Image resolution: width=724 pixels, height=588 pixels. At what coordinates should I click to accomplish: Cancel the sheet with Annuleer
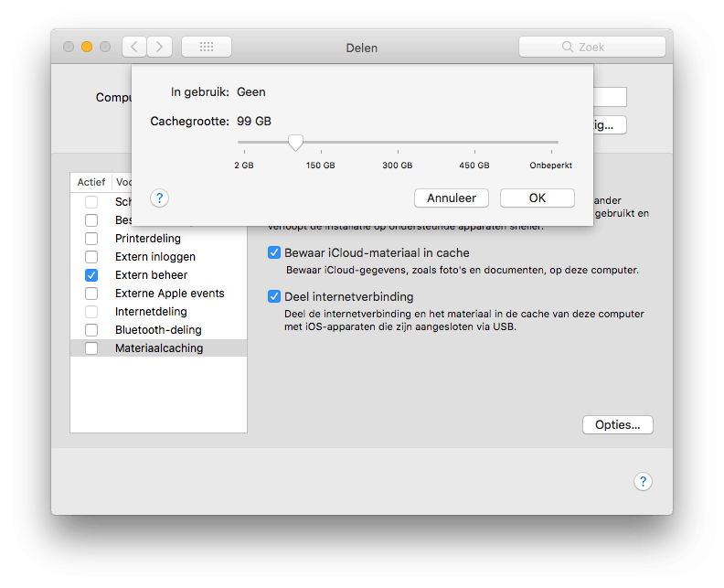pyautogui.click(x=451, y=198)
